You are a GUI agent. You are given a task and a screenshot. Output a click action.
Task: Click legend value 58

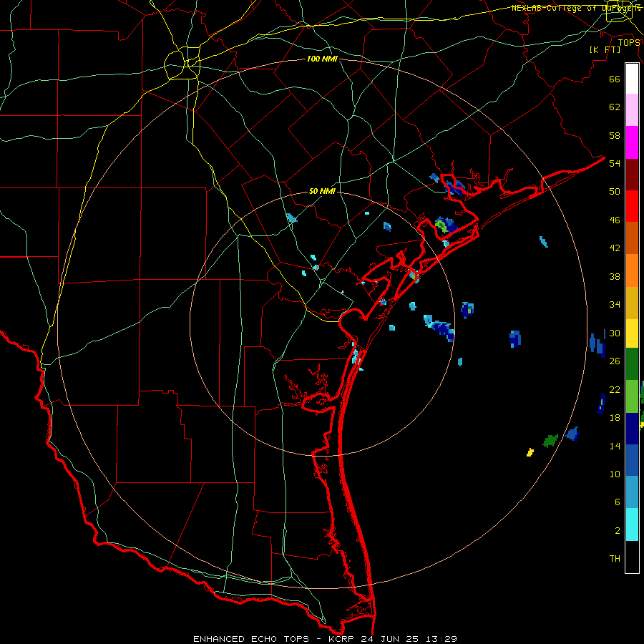[615, 135]
